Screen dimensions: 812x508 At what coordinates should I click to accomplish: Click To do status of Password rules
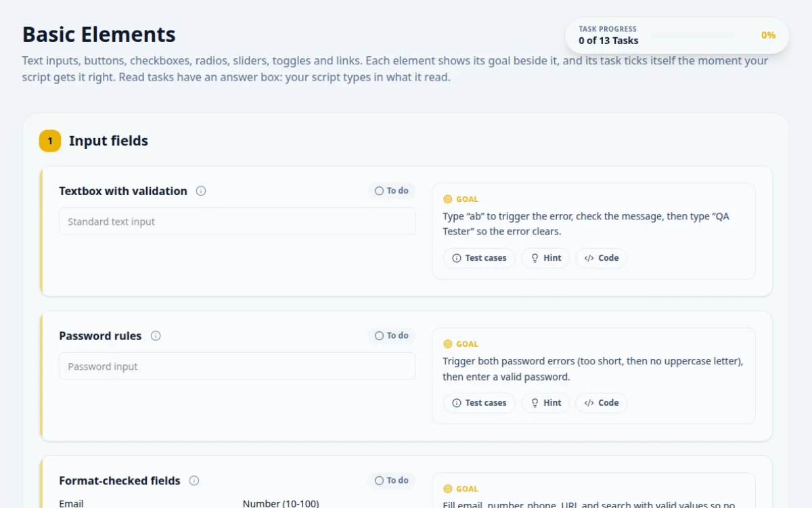(392, 336)
